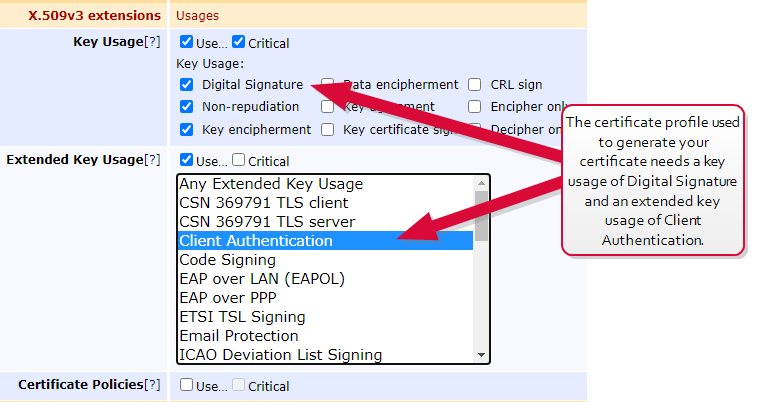Toggle Key Usage Use checkbox

187,43
